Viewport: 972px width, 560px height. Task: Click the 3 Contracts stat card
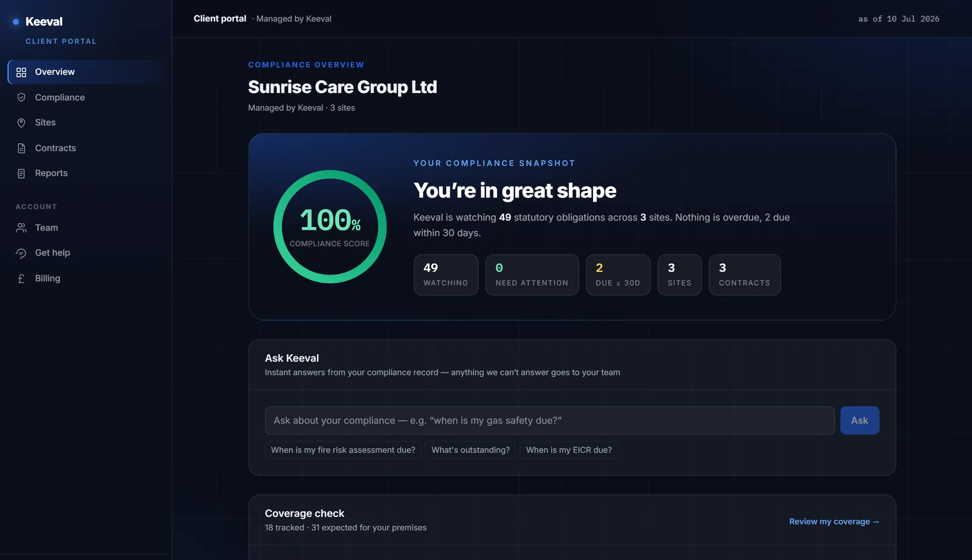click(x=744, y=275)
